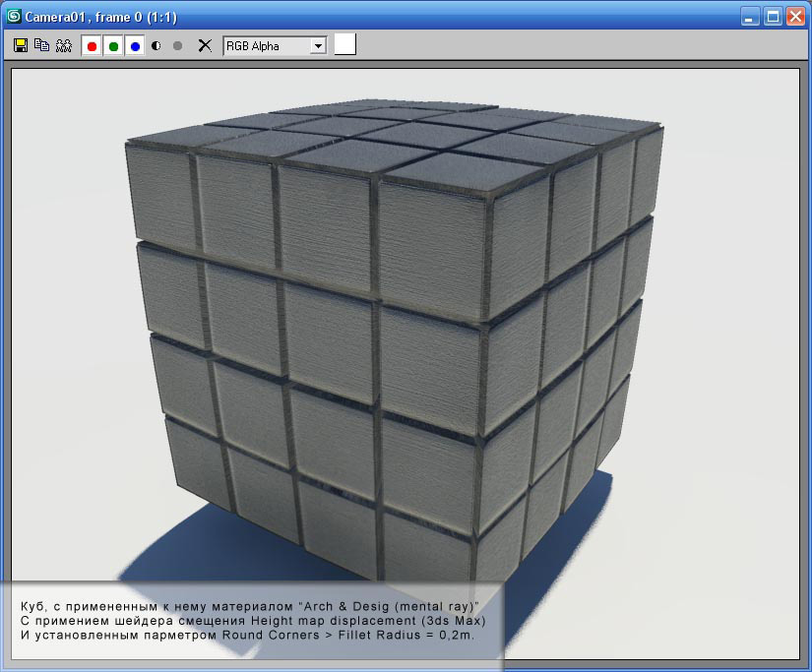Click the white color swatch in toolbar

point(344,45)
